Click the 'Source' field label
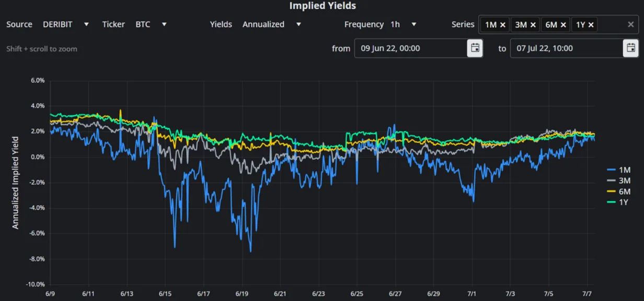The height and width of the screenshot is (301, 644). [x=19, y=25]
